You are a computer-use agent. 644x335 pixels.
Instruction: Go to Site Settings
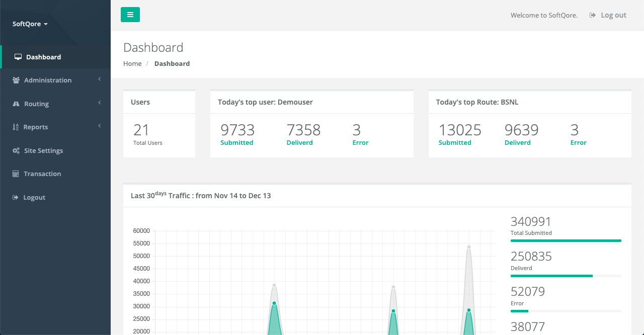[55, 150]
